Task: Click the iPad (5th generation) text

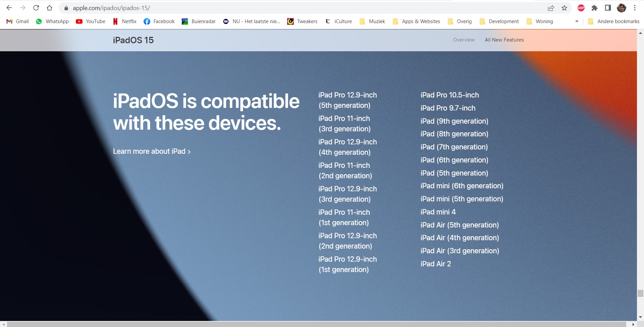Action: (x=454, y=173)
